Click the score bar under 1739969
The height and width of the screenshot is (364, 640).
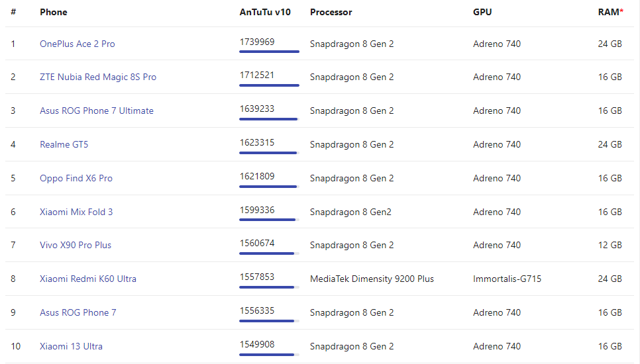(x=269, y=52)
